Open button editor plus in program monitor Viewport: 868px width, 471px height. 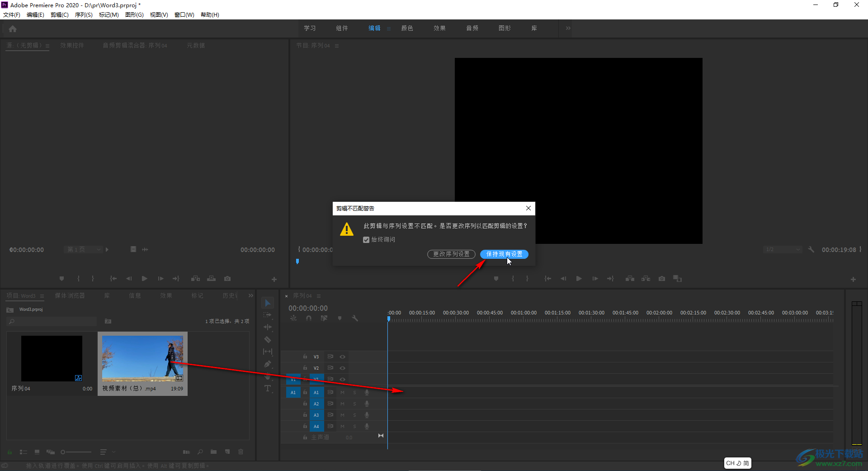(x=853, y=280)
